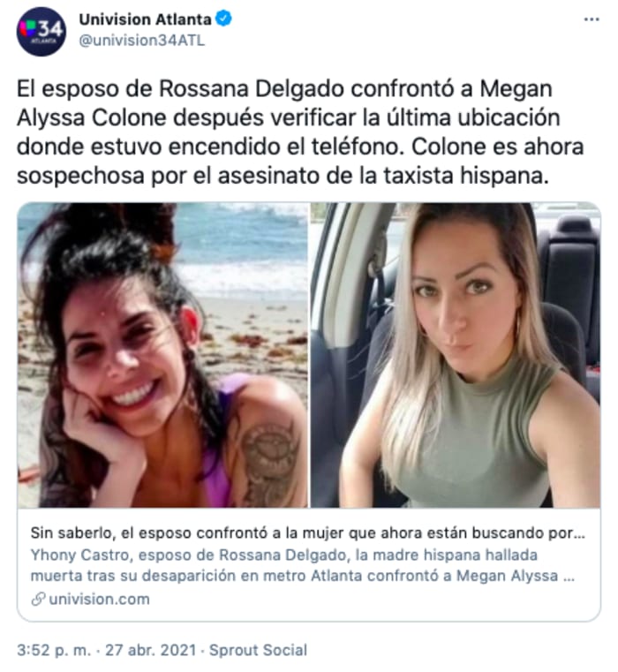Open the Sprout Social source label
This screenshot has width=618, height=672.
coord(258,650)
